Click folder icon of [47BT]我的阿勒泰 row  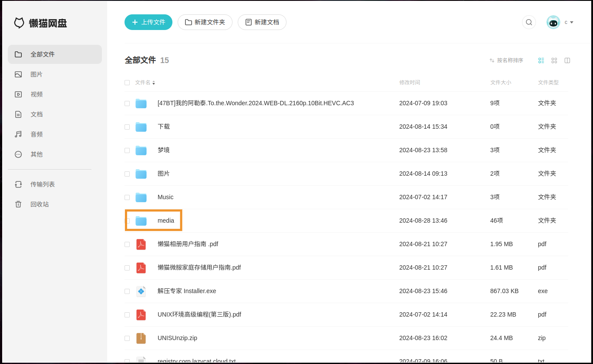pyautogui.click(x=141, y=103)
